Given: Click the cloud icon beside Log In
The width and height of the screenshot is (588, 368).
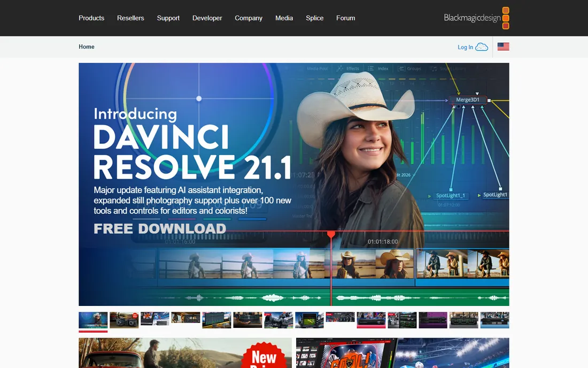Looking at the screenshot, I should pos(482,47).
